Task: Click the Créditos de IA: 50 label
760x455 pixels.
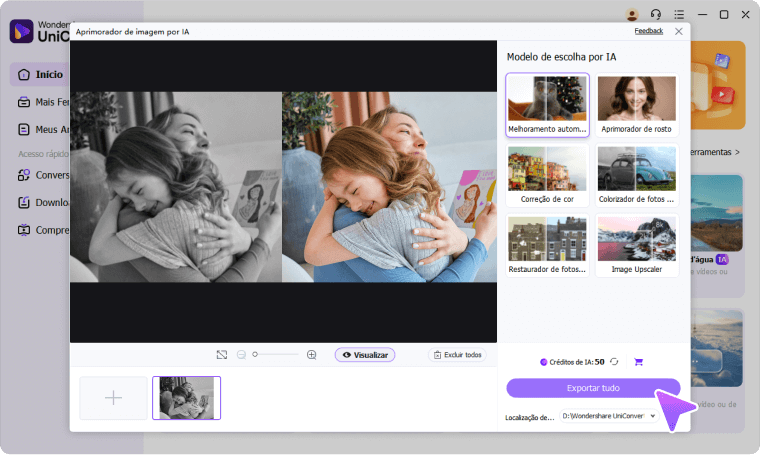Action: pyautogui.click(x=572, y=361)
